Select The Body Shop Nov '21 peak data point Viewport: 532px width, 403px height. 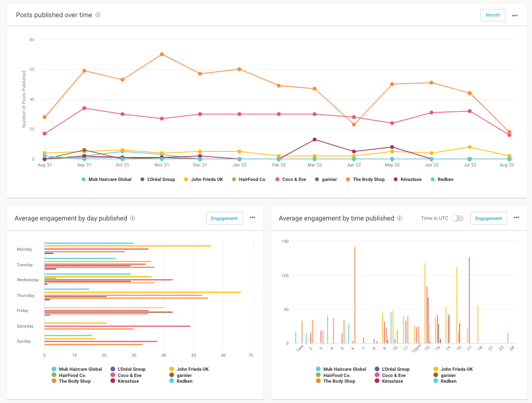tap(162, 54)
